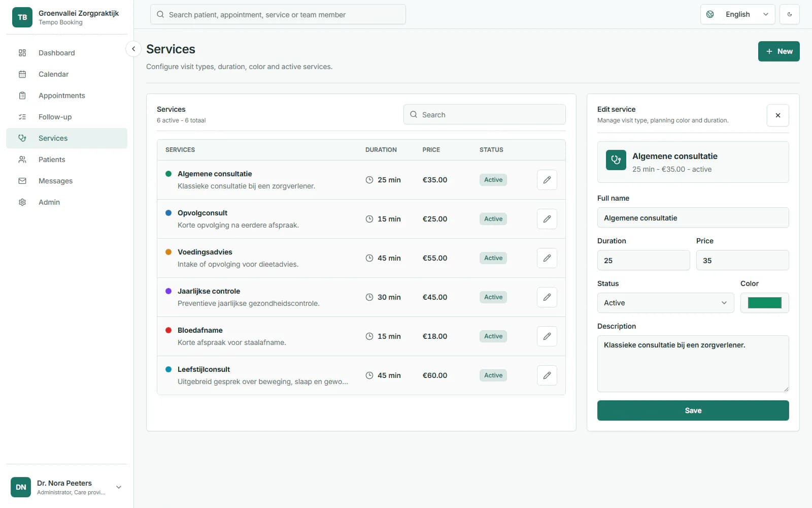Click the TB logo of Groenvallei Zorgpraktijk

coord(22,17)
